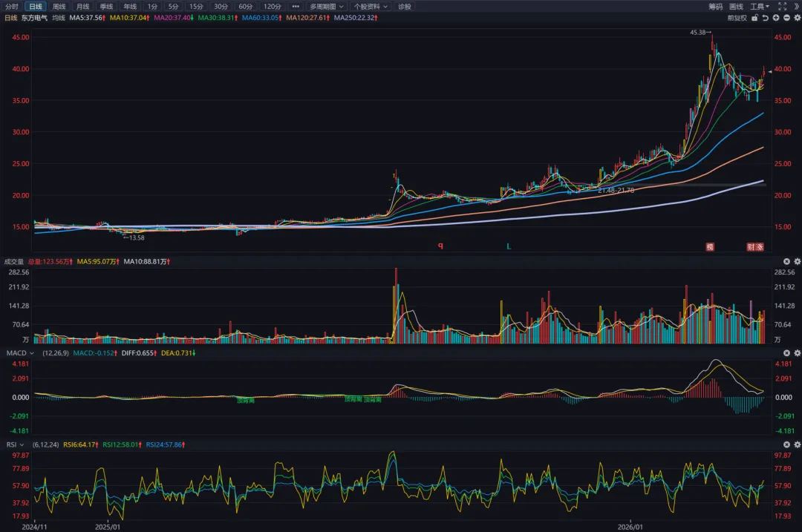
Task: Expand side panel with double chevron
Action: 798,7
